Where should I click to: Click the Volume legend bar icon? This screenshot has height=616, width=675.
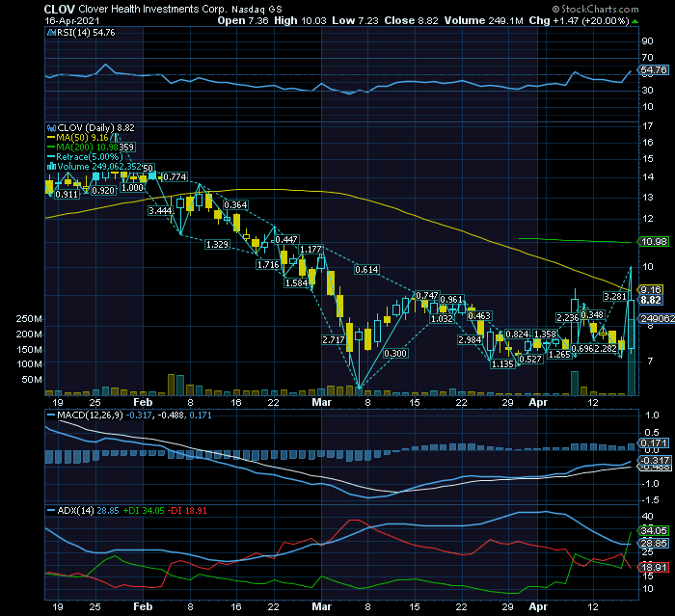coord(52,166)
